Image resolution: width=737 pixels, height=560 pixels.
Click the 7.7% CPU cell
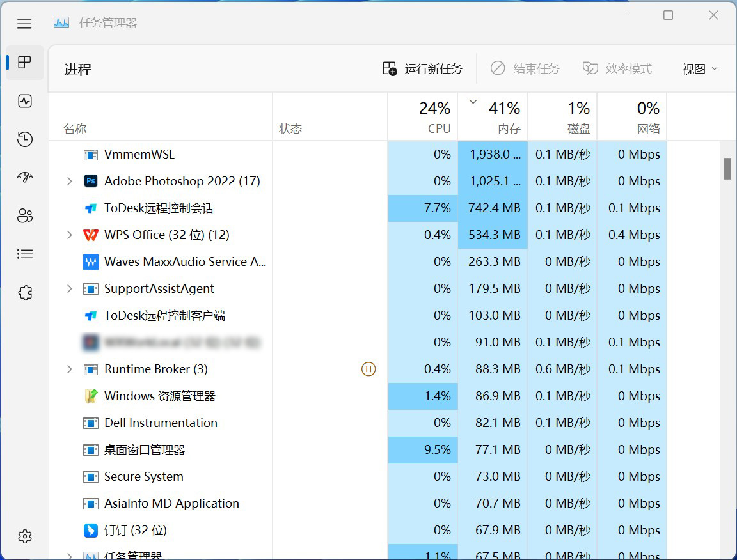423,208
